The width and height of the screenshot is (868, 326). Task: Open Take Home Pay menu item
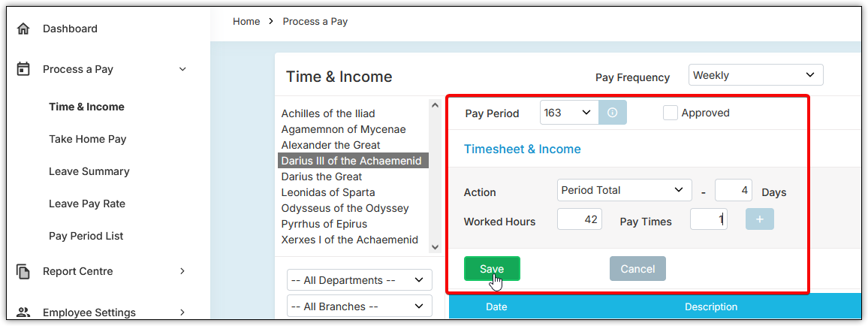click(87, 139)
